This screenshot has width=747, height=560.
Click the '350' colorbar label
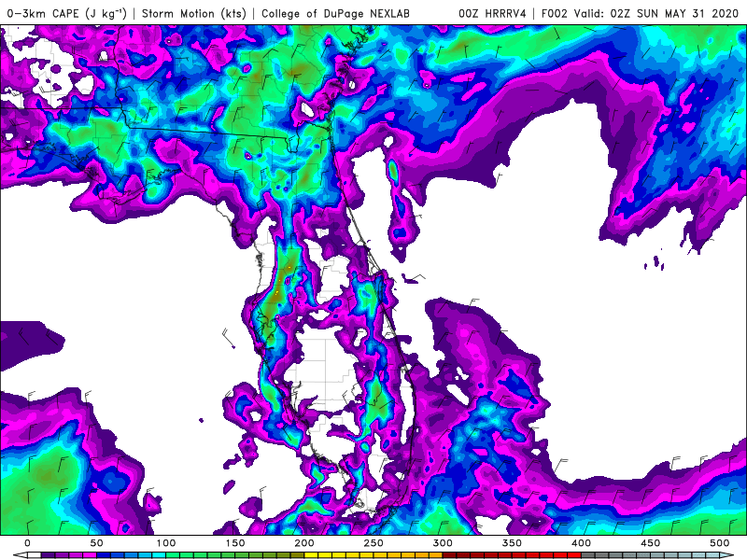512,543
